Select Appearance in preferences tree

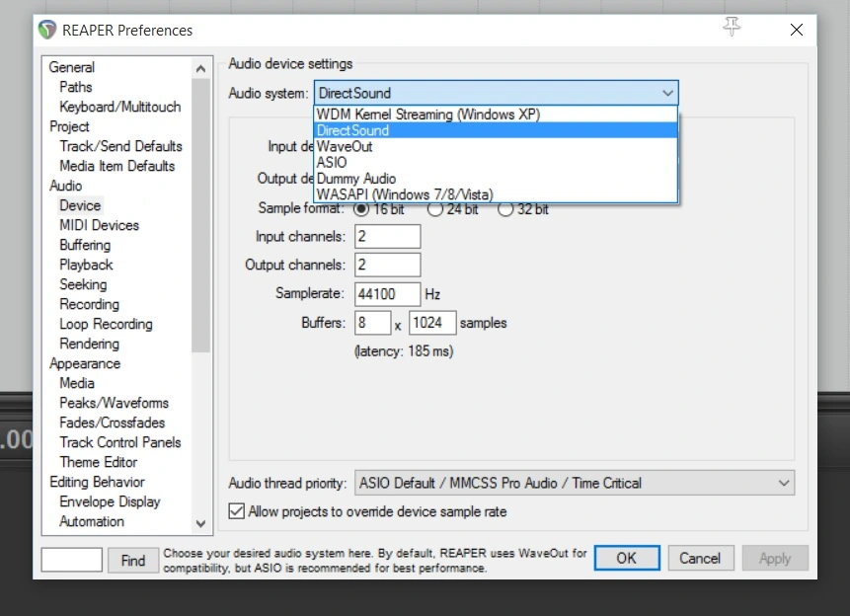click(85, 363)
